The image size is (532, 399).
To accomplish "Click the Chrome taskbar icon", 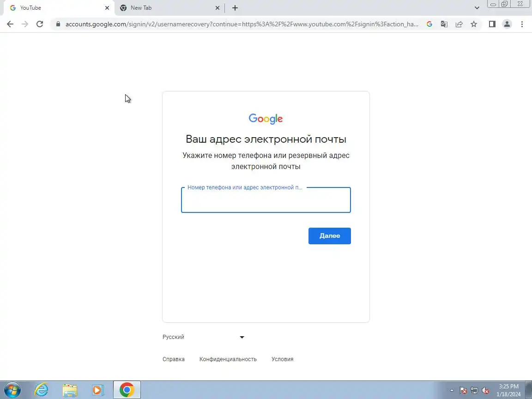I will coord(127,390).
